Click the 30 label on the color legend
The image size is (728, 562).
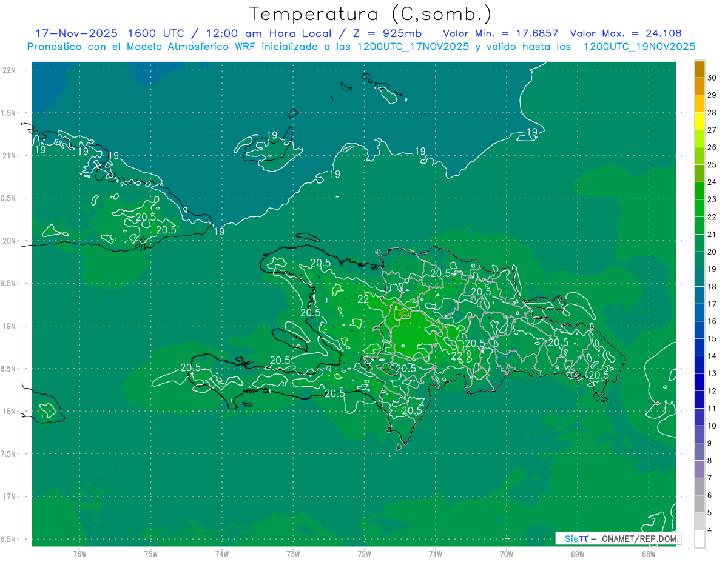pos(712,78)
